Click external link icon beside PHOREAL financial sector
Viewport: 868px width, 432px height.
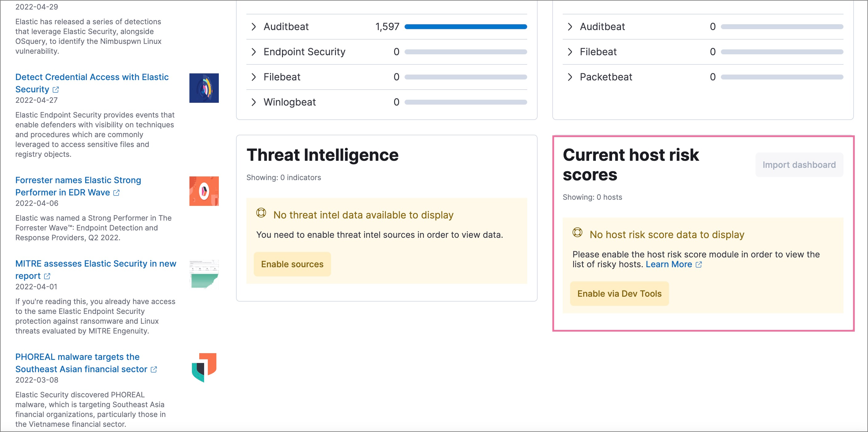[x=154, y=370]
